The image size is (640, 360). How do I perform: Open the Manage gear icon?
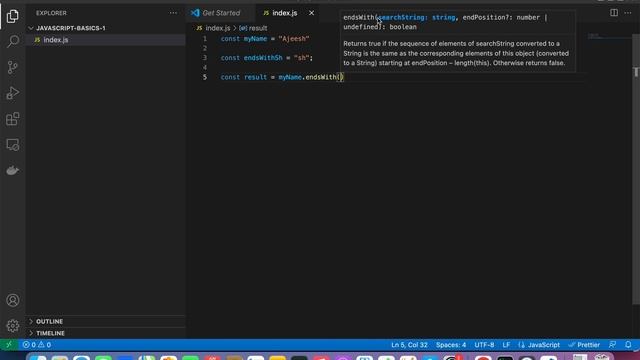(13, 326)
